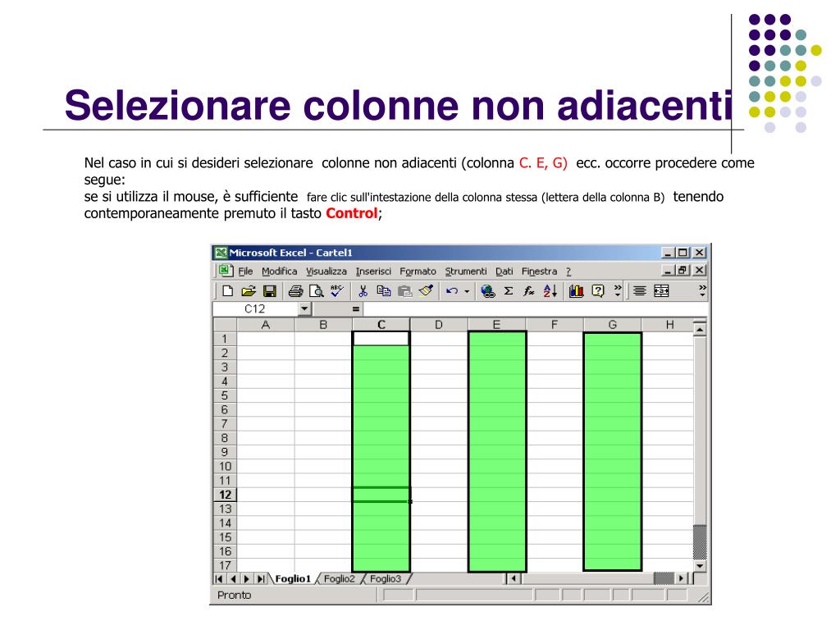Go to first sheet tab arrow
Image resolution: width=840 pixels, height=630 pixels.
tap(219, 578)
